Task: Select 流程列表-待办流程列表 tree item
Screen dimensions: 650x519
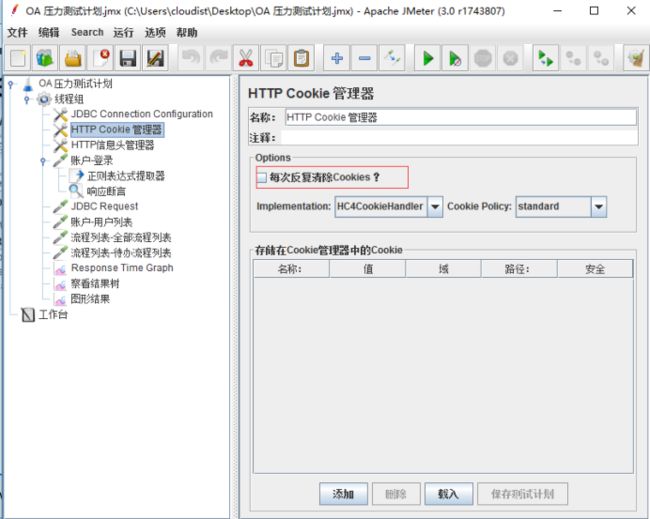Action: [x=121, y=253]
